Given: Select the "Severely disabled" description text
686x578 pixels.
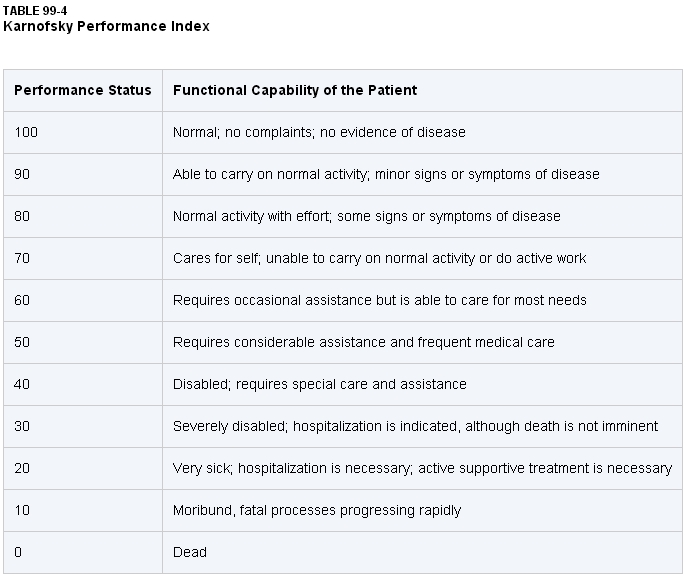Looking at the screenshot, I should [x=415, y=426].
